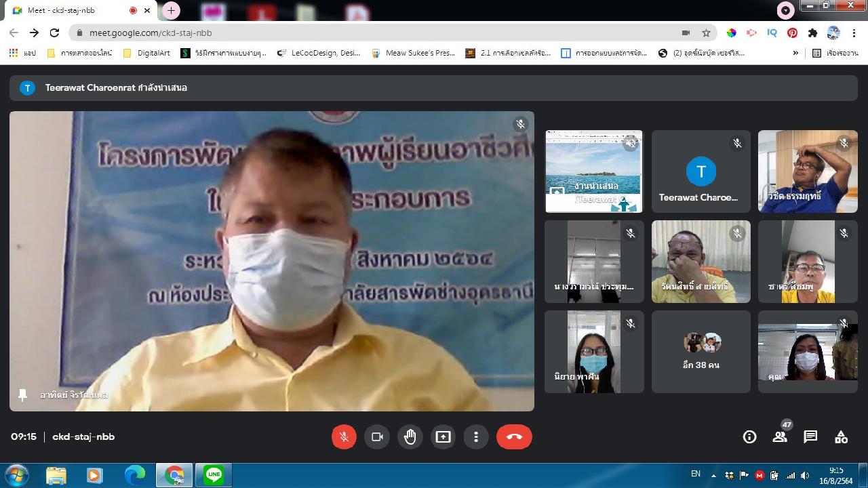Open the taskbar clock and date

coord(835,475)
